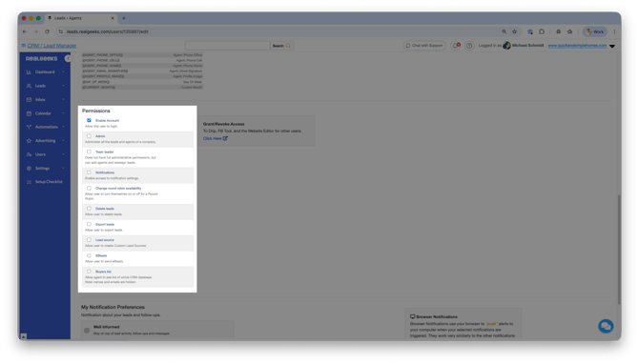The width and height of the screenshot is (639, 364).
Task: Expand the Automations submenu arrow
Action: tap(63, 127)
